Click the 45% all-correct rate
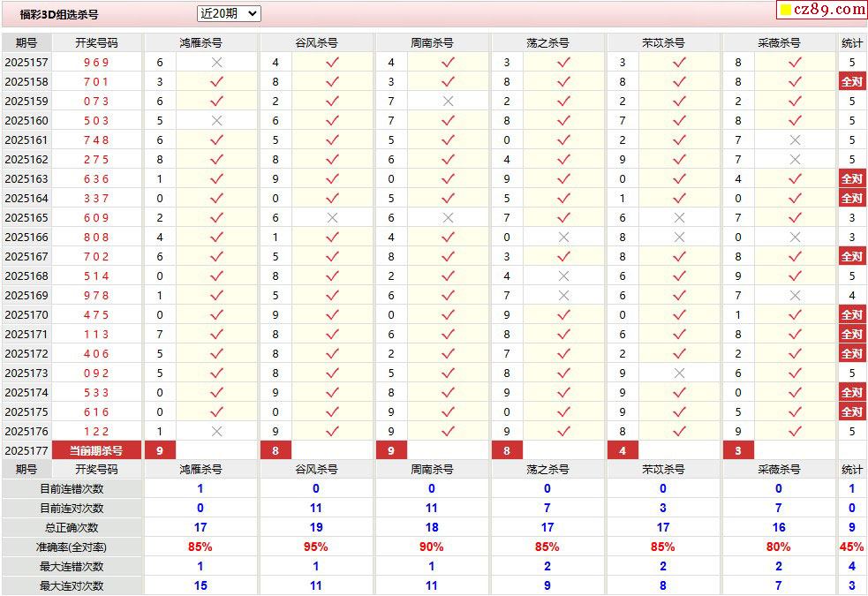 (x=852, y=547)
